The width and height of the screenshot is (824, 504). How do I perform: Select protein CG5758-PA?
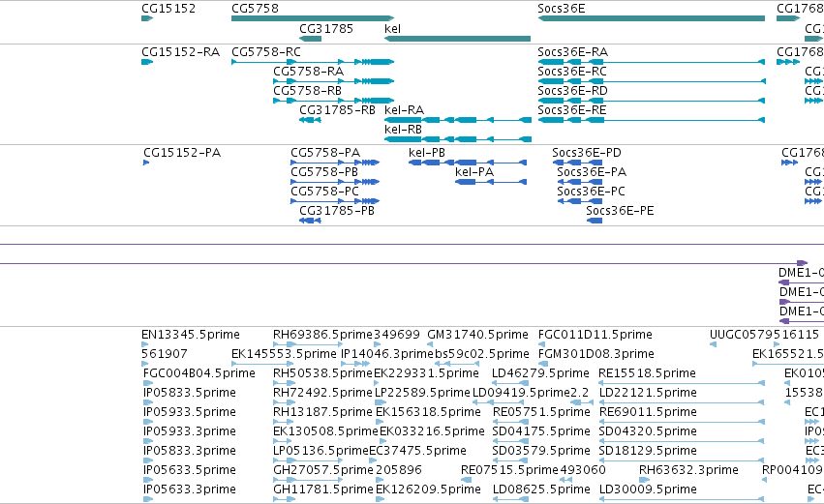point(325,153)
